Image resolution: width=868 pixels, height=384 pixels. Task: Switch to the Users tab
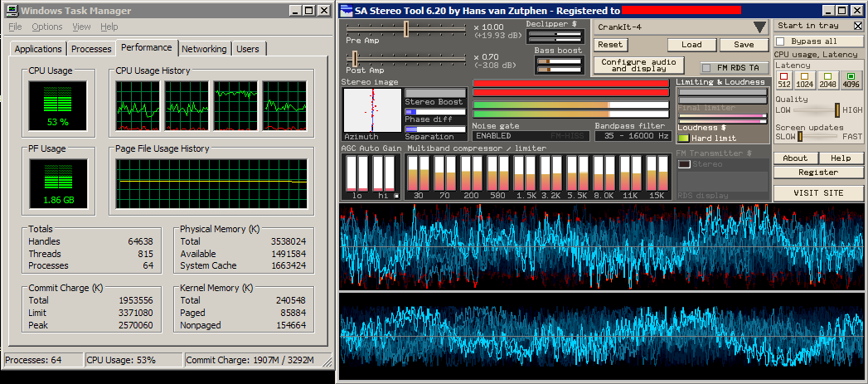(x=247, y=49)
